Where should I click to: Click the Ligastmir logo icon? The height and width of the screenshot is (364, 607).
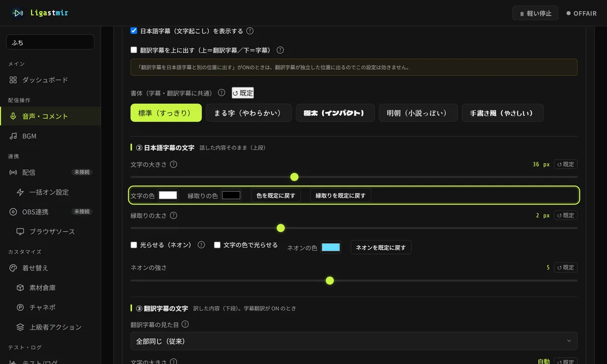coord(18,13)
